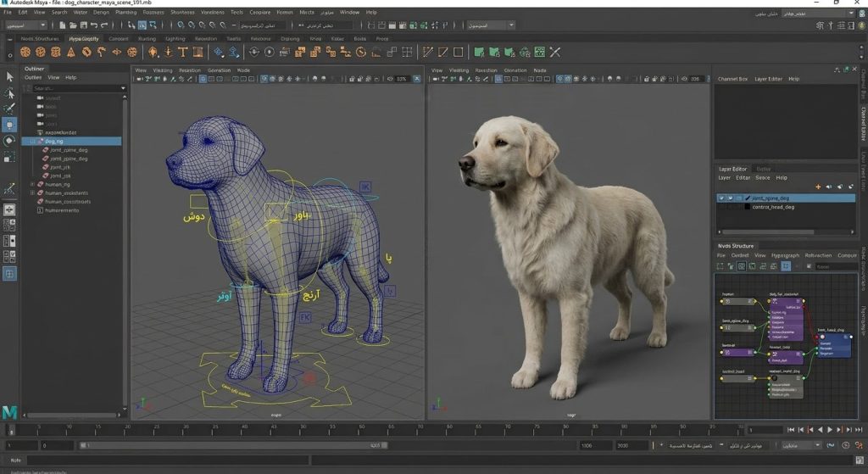The width and height of the screenshot is (868, 474).
Task: Click the Save Scene floppy icon
Action: pos(83,25)
